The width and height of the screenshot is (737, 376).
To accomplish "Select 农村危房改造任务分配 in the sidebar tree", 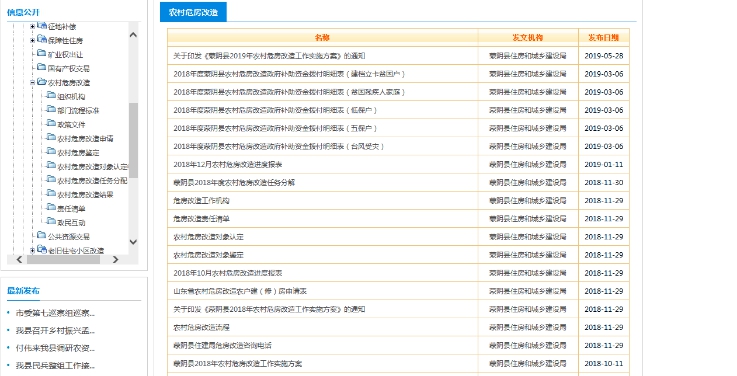I will 92,180.
